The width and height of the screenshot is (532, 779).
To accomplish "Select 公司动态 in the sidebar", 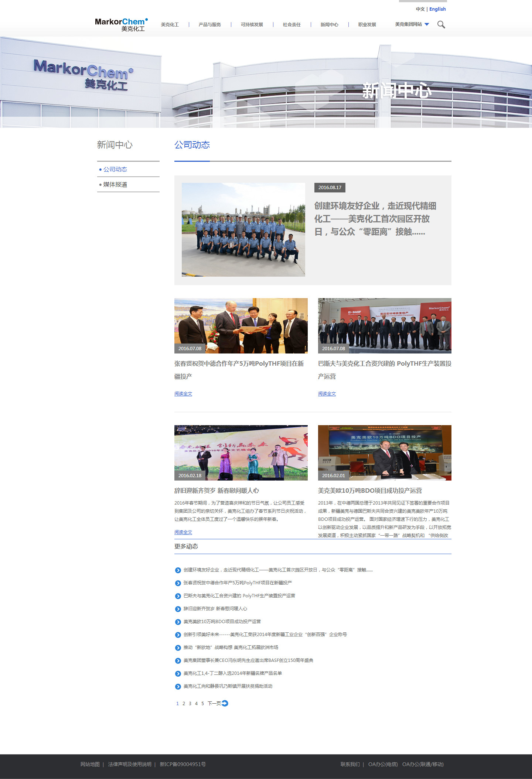I will pyautogui.click(x=115, y=169).
